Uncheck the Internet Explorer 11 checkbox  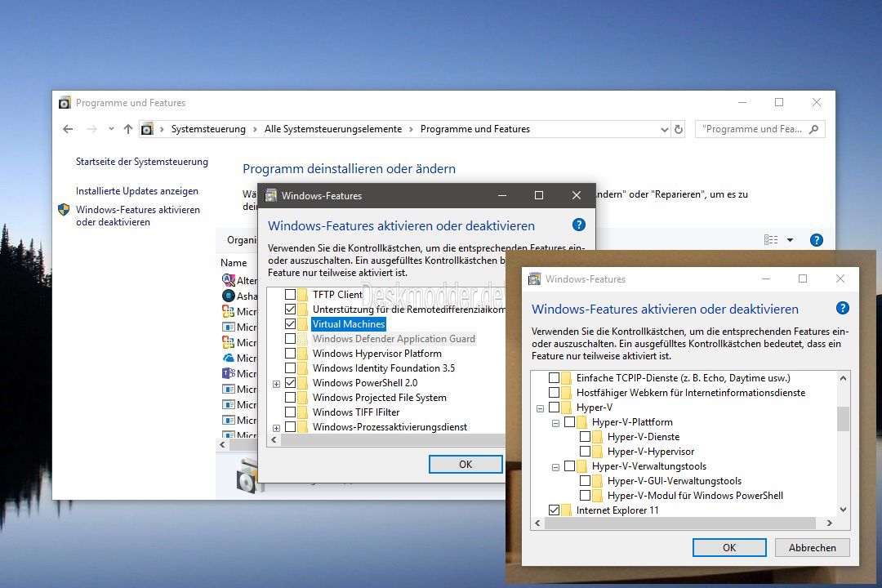(x=554, y=510)
